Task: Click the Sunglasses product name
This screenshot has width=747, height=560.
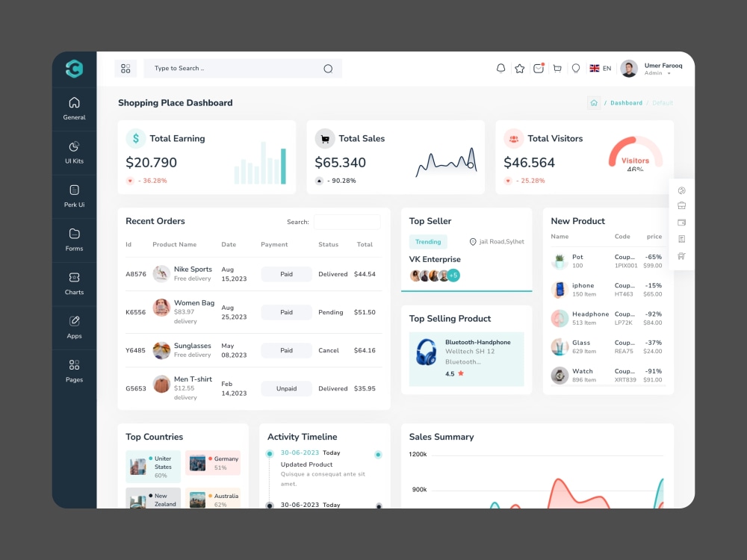Action: coord(193,346)
